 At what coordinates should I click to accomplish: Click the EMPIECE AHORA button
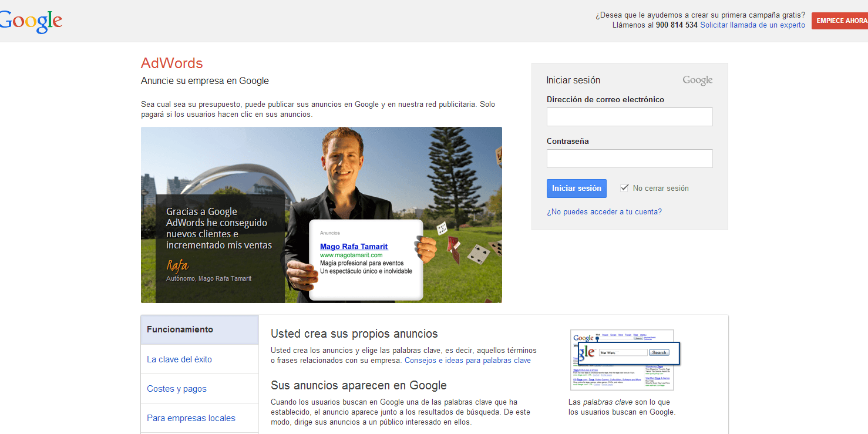842,20
